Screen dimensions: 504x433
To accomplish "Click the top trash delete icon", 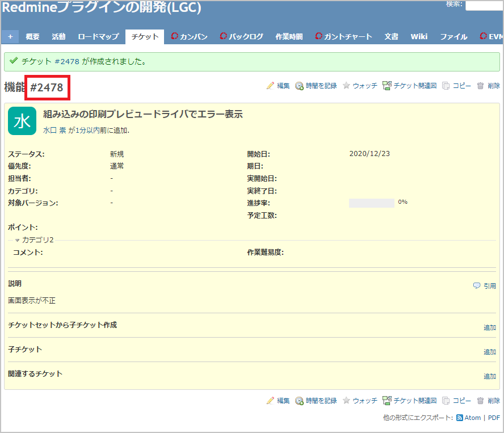I will coord(480,86).
